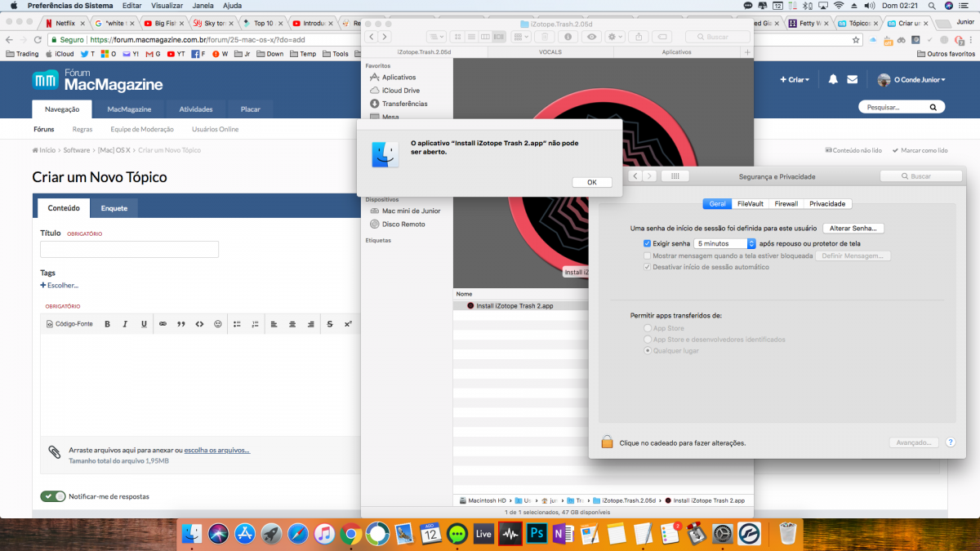The width and height of the screenshot is (980, 551).
Task: Toggle the Exigir senha checkbox
Action: 647,243
